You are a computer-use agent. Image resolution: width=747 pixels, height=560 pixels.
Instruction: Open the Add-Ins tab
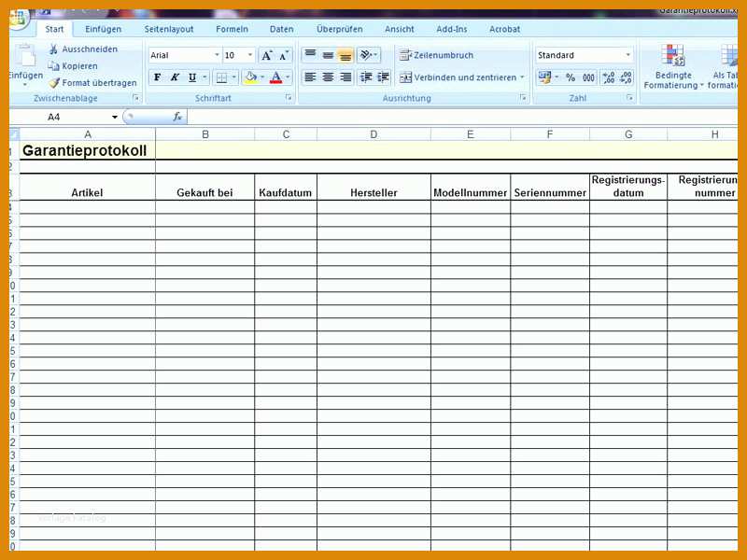click(452, 30)
